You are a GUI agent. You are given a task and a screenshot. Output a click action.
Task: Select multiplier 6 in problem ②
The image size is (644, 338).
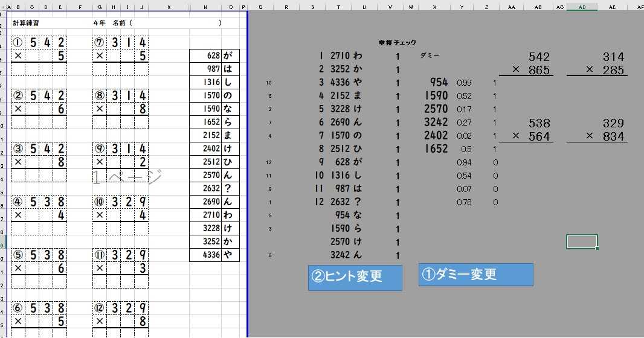tap(61, 109)
